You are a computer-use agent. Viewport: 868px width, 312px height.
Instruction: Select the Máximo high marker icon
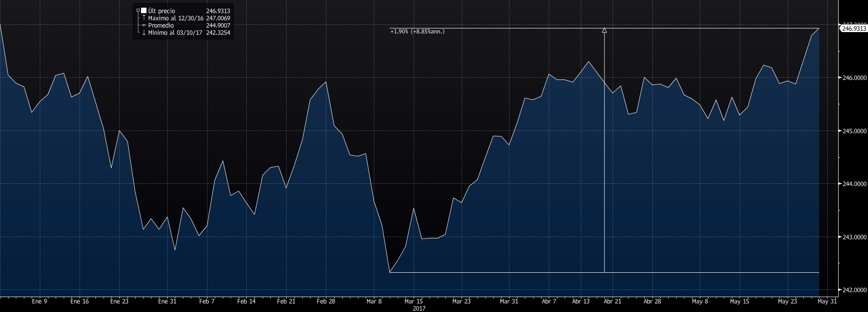click(144, 18)
